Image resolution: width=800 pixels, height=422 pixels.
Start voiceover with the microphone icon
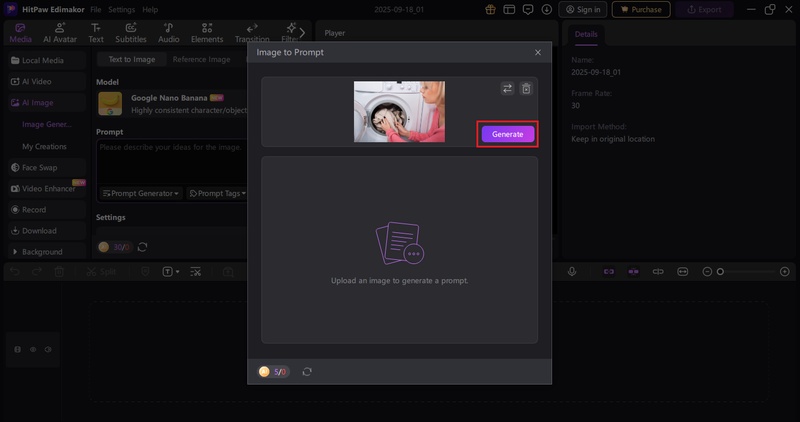point(572,272)
